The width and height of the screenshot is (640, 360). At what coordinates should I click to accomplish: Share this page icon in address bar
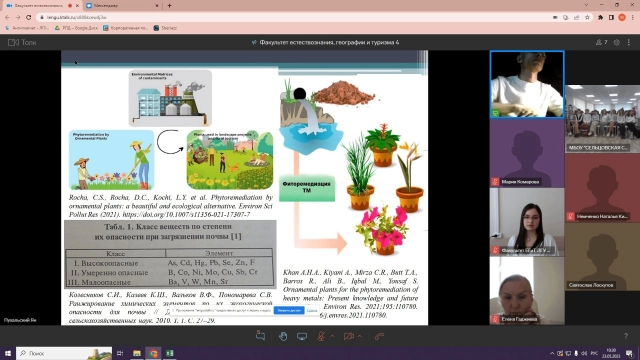pos(577,18)
